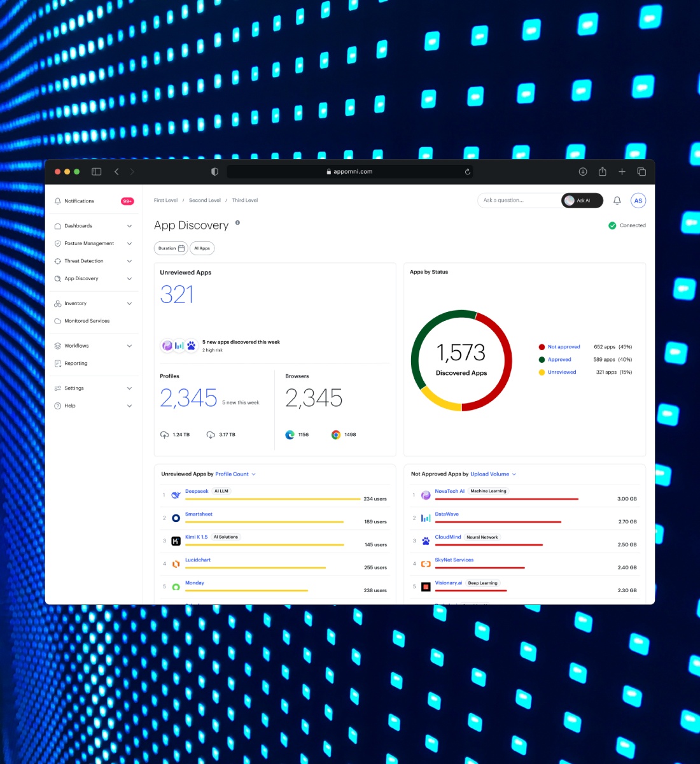Open the Deepseek app link
This screenshot has height=764, width=700.
pyautogui.click(x=197, y=492)
